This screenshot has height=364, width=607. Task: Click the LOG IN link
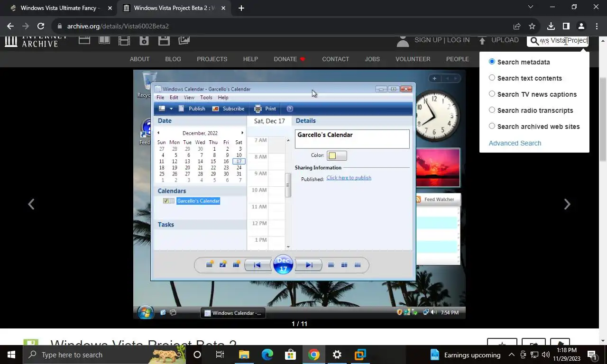coord(458,40)
